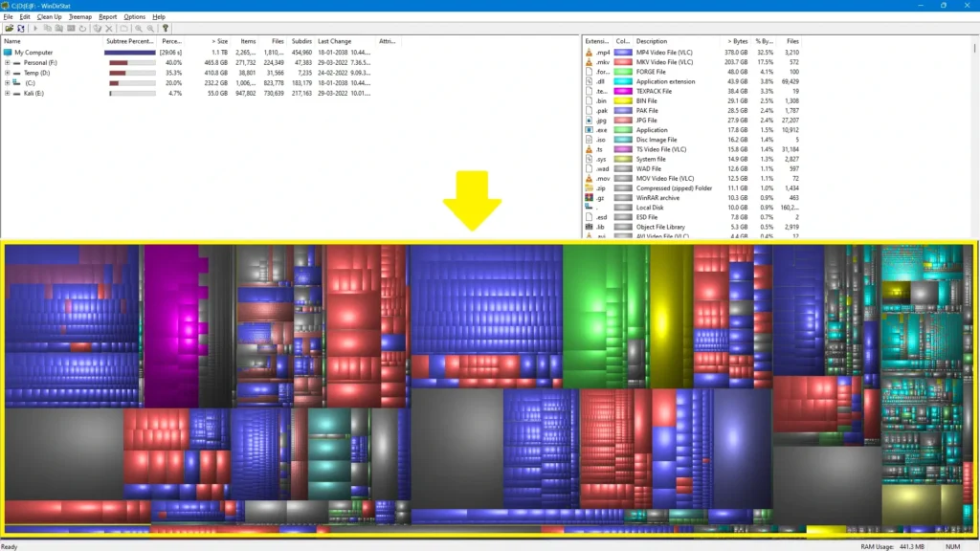Open the Options menu

(134, 16)
